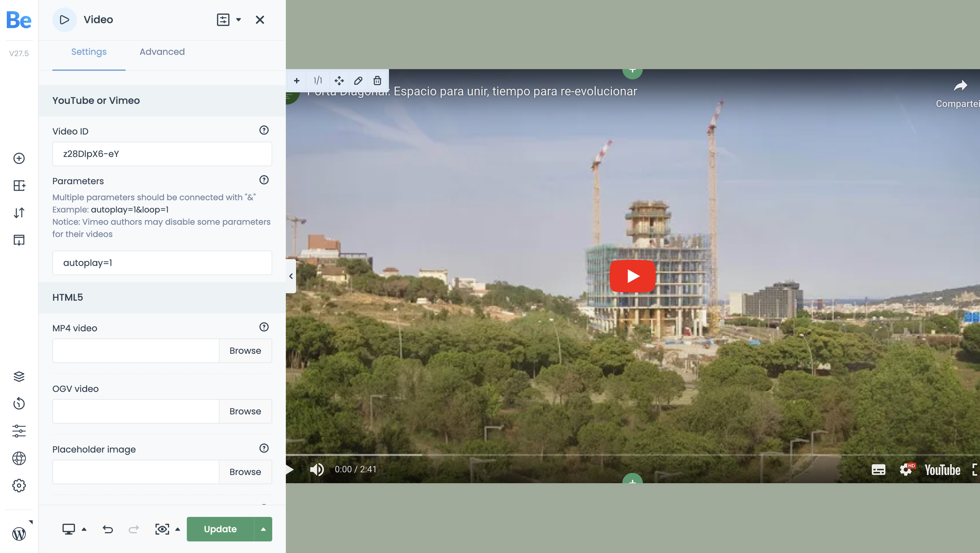This screenshot has width=980, height=553.
Task: Open video on YouTube via logo
Action: click(x=942, y=470)
